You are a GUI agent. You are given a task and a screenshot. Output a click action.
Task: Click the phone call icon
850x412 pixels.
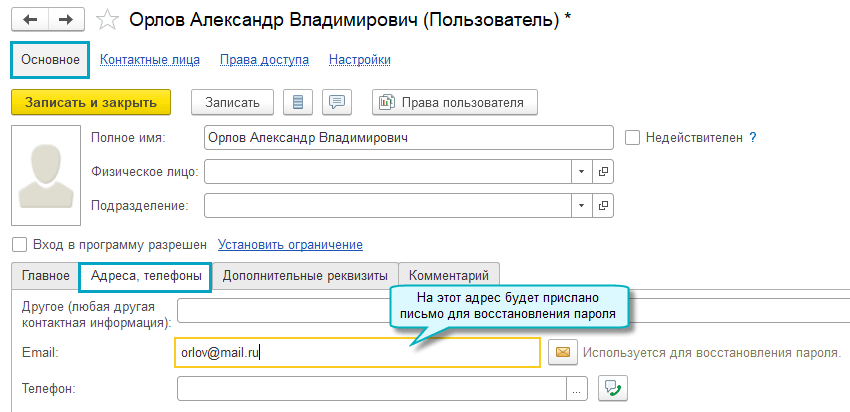611,388
